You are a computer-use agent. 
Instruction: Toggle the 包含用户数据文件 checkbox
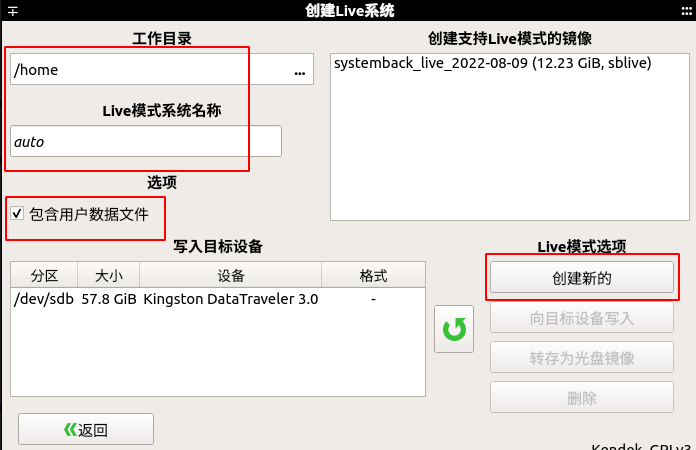[x=17, y=213]
